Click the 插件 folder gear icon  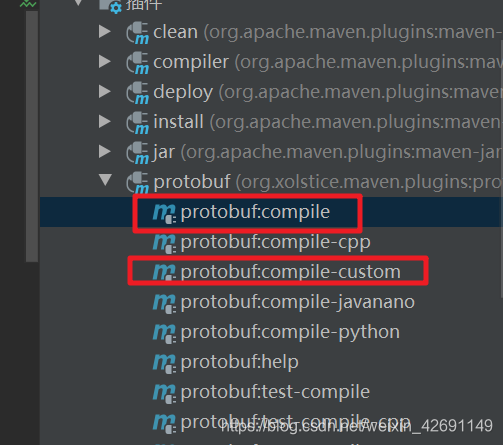(111, 6)
